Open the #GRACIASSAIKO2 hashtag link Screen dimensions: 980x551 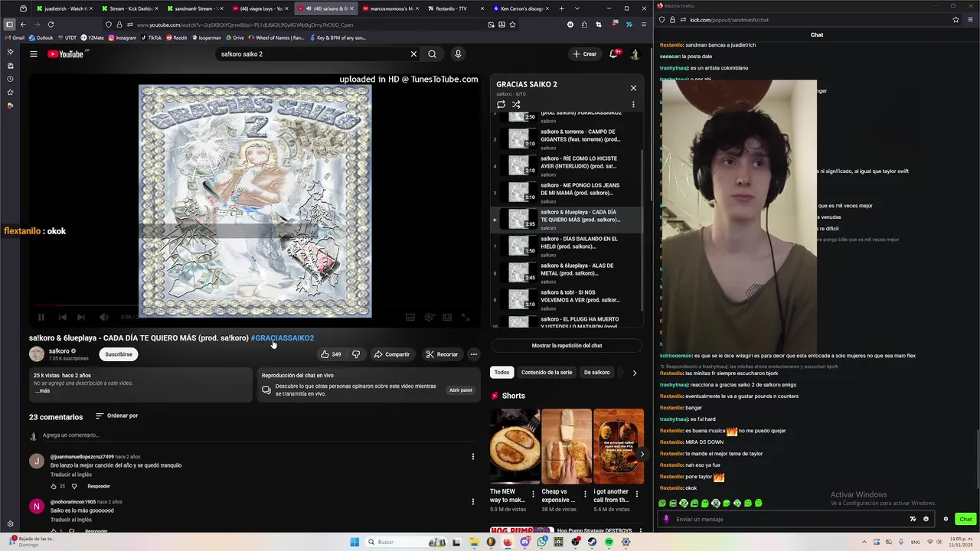point(283,338)
